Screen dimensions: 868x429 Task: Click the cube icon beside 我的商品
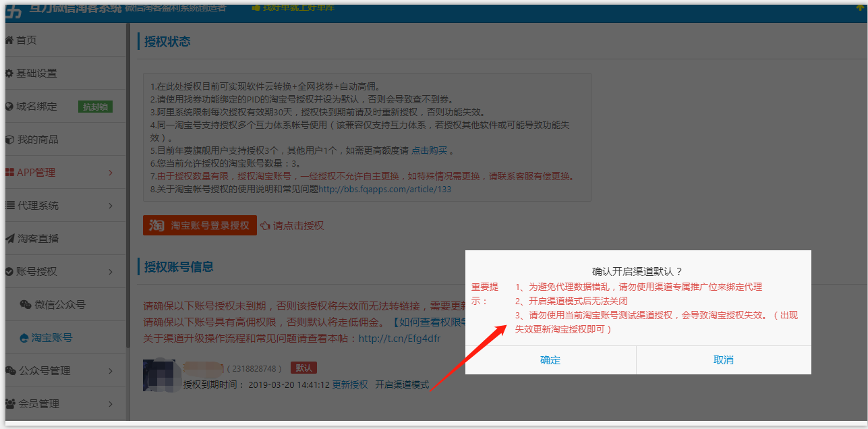tap(9, 140)
